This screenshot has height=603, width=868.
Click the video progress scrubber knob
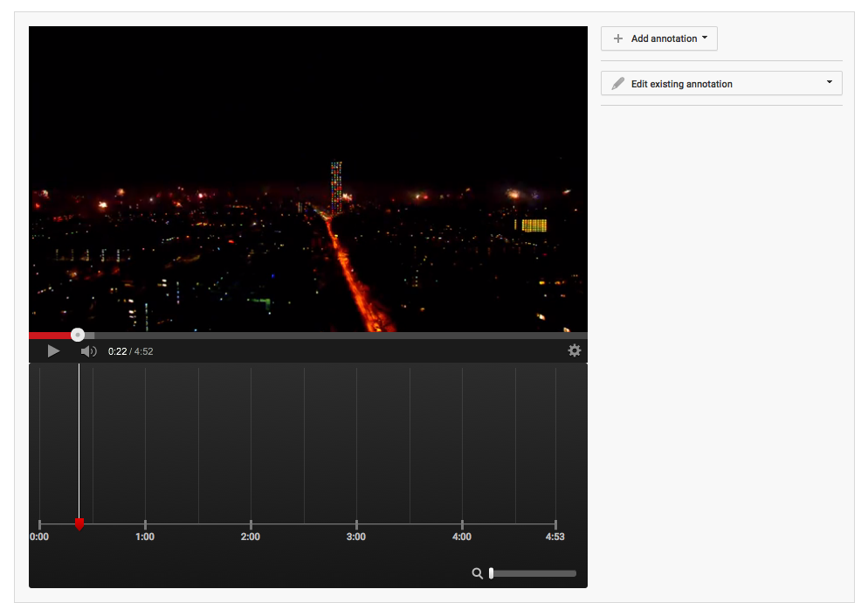[x=78, y=335]
